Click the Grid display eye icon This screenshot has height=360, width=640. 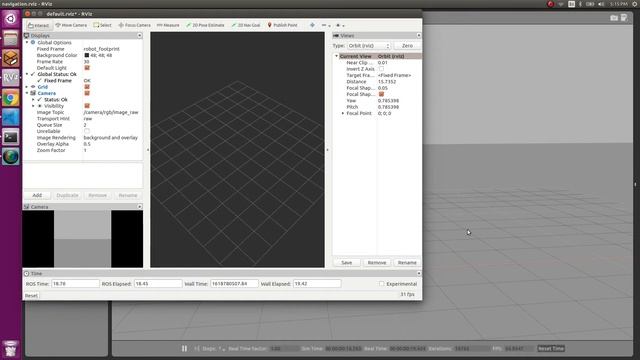[33, 87]
